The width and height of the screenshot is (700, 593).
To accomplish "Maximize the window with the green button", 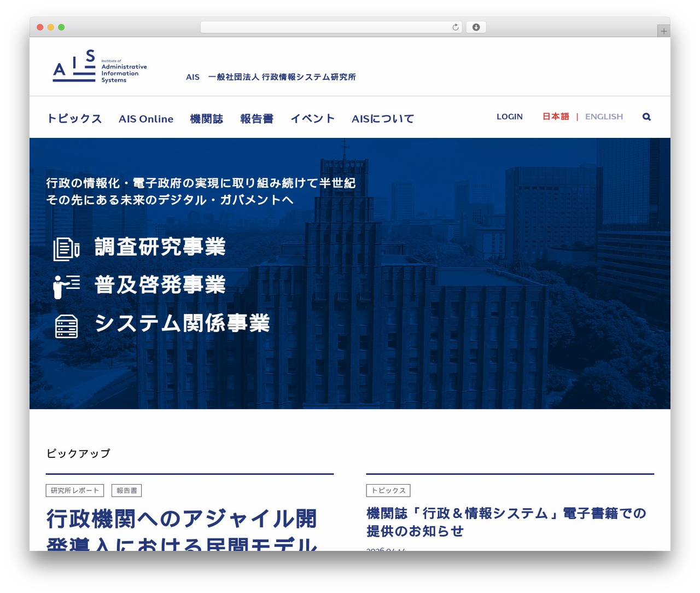I will point(61,27).
